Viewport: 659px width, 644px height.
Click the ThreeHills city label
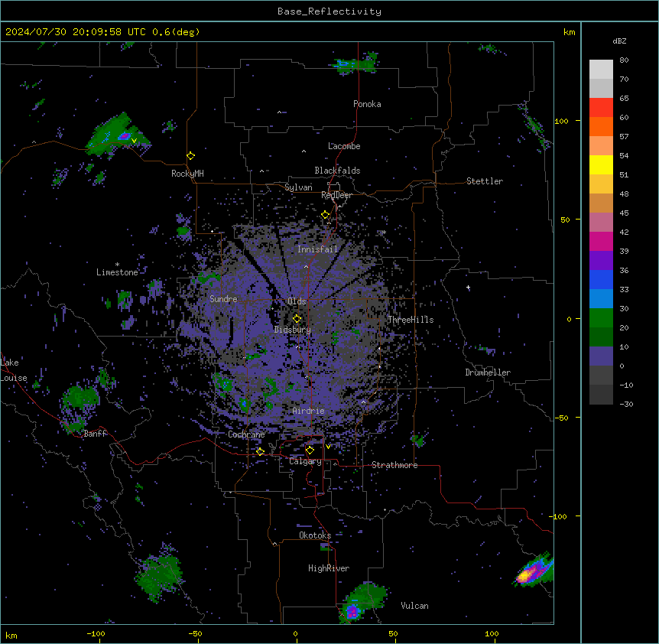coord(411,320)
